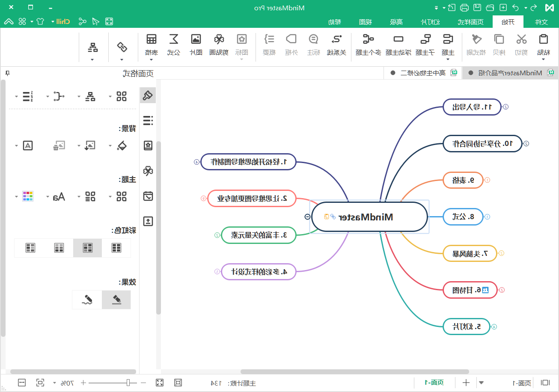Screen dimensions: 559x392
Task: Select the fourth rainbow (彩虹色) option
Action: tap(30, 248)
